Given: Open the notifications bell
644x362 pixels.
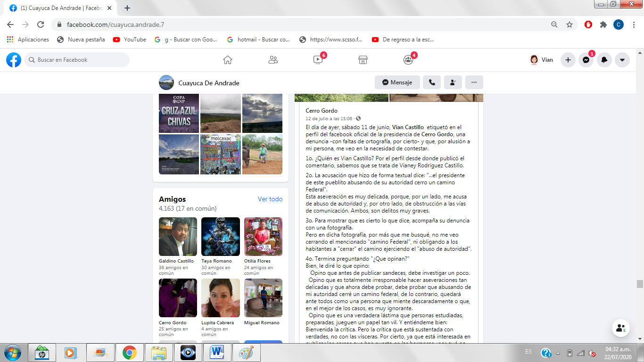Looking at the screenshot, I should [604, 60].
